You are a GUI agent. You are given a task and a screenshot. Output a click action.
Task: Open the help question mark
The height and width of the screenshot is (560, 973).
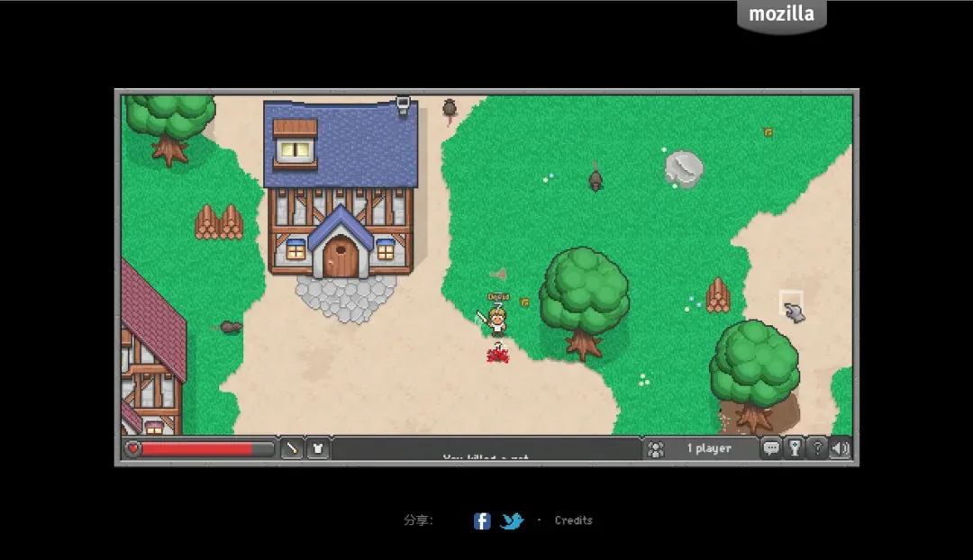click(x=817, y=448)
